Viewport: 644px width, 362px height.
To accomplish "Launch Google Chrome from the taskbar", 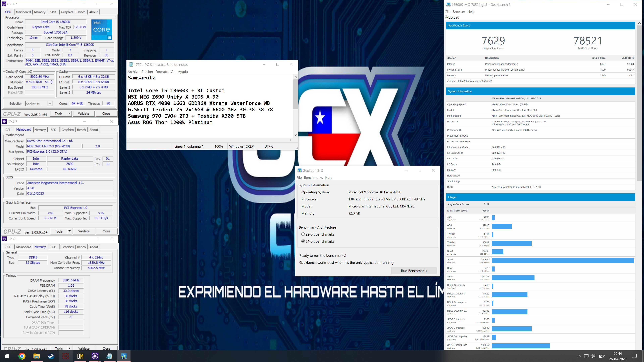I will 22,356.
